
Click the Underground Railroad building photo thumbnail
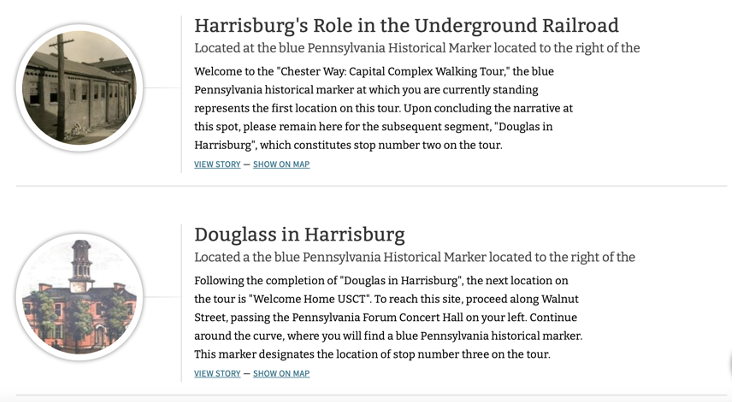tap(79, 88)
